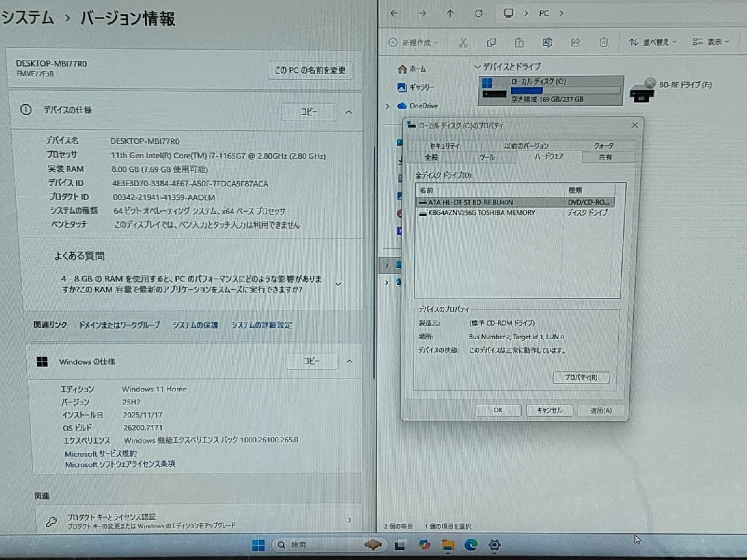Go back in File Explorer
This screenshot has width=747, height=560.
(393, 13)
